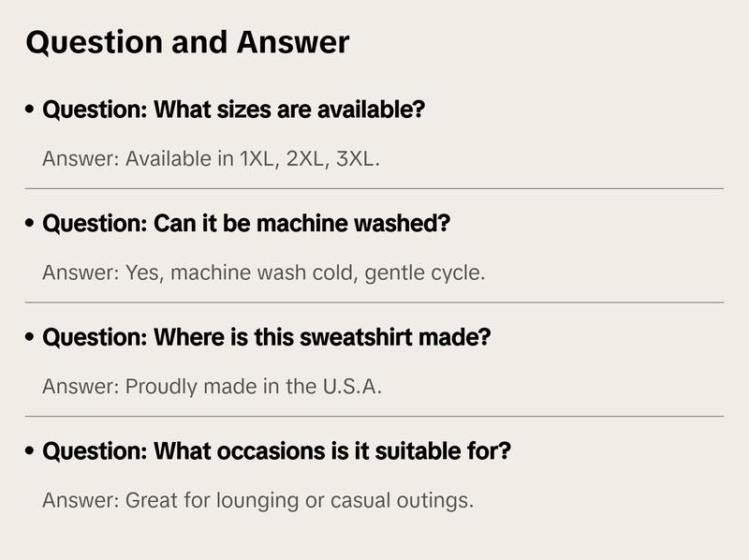
Task: Open the "Where is this sweatshirt made?" question
Action: (x=267, y=337)
